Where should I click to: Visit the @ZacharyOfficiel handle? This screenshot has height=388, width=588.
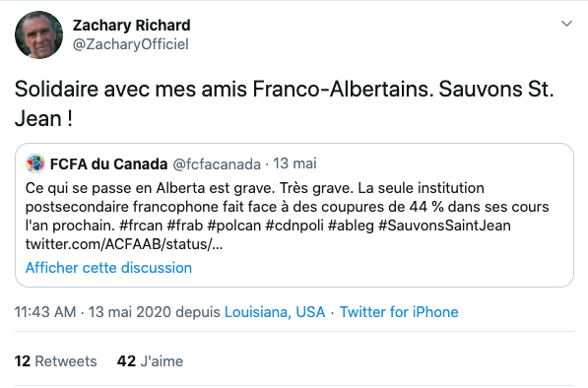[130, 44]
